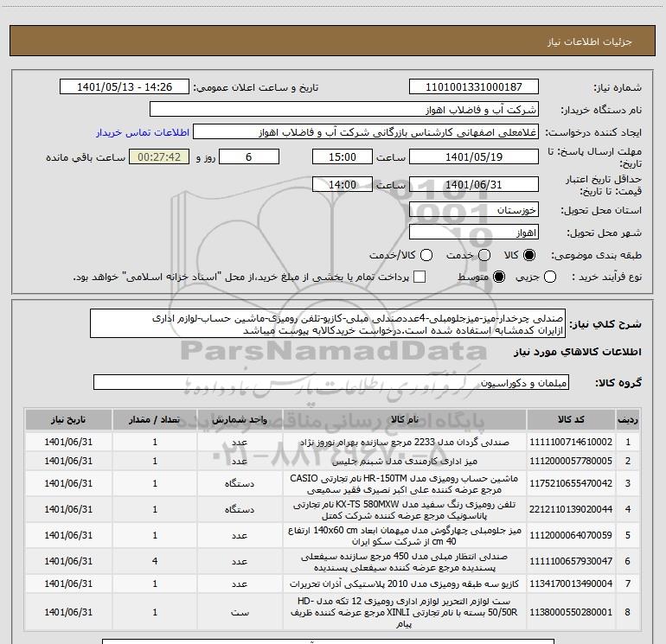The image size is (666, 644).
Task: Click the delivery city field اهواز
Action: click(x=474, y=233)
